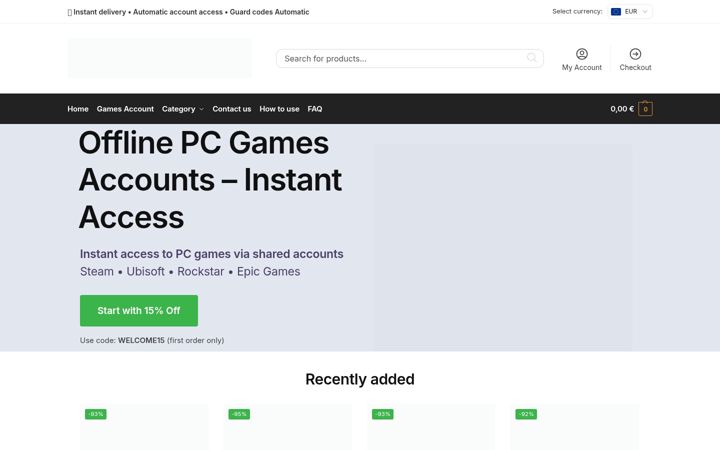Open How to use page
This screenshot has height=450, width=720.
click(x=279, y=109)
